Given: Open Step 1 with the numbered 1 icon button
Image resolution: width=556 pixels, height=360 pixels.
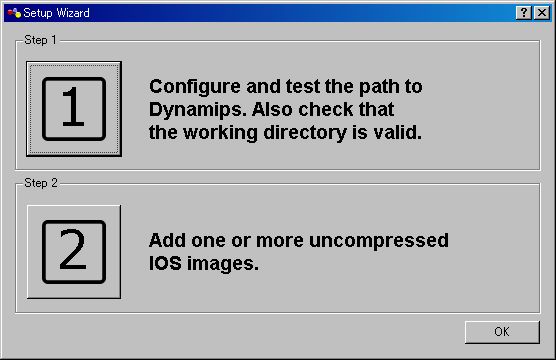Looking at the screenshot, I should click(74, 109).
